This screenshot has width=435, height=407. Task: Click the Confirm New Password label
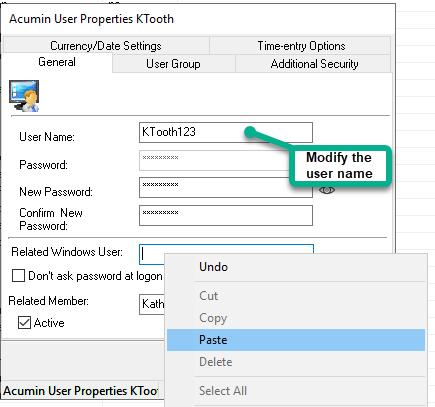[51, 219]
